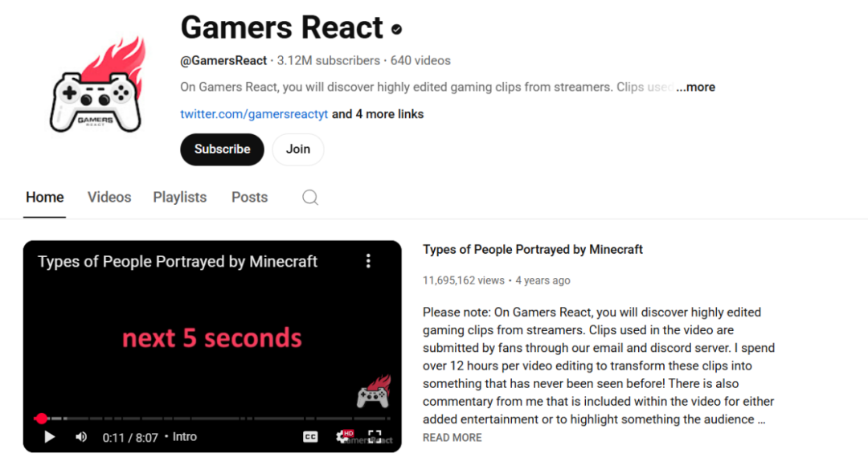Subscribe to the Gamers React channel
Viewport: 868px width, 470px height.
pyautogui.click(x=222, y=149)
